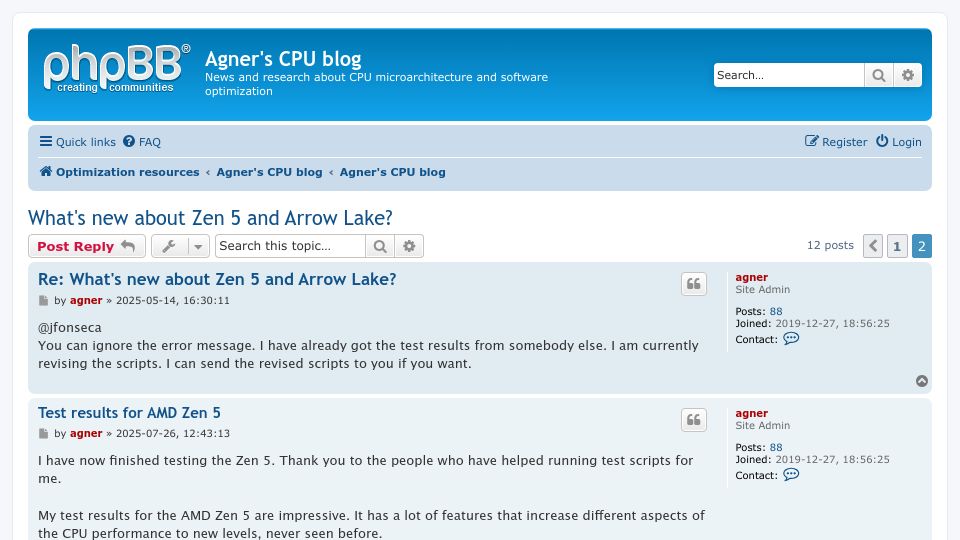Click the Login link
The image size is (960, 540).
tap(899, 142)
